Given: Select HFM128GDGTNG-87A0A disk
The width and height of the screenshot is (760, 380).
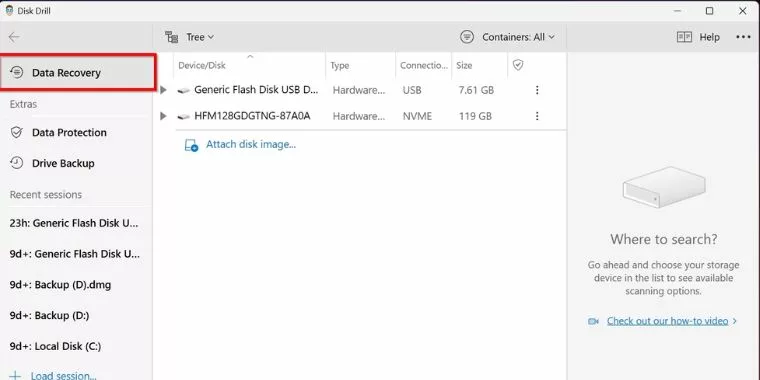Looking at the screenshot, I should click(252, 116).
